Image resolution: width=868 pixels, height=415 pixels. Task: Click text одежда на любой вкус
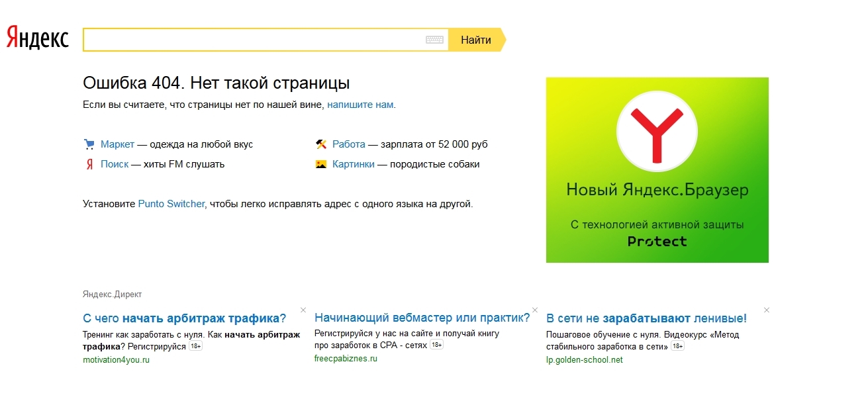click(x=201, y=144)
